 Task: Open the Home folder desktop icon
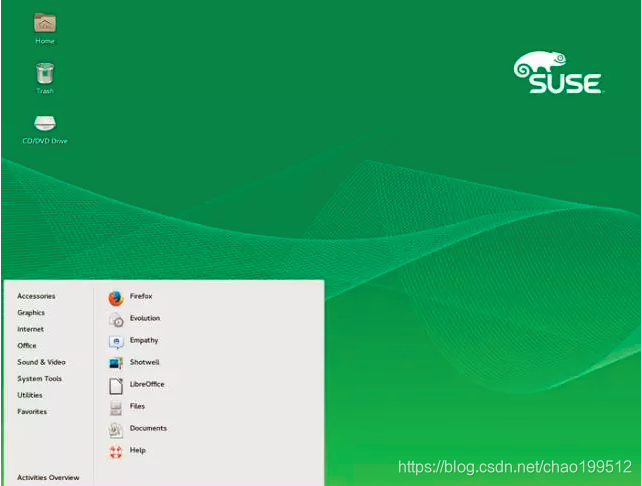pyautogui.click(x=45, y=23)
